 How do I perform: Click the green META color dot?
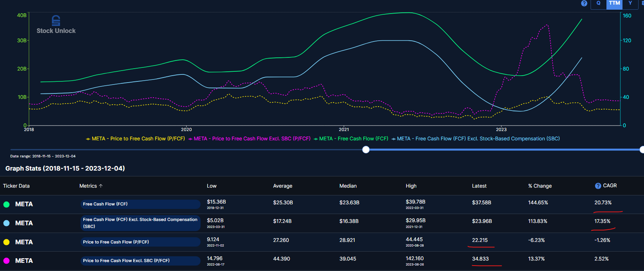7,204
